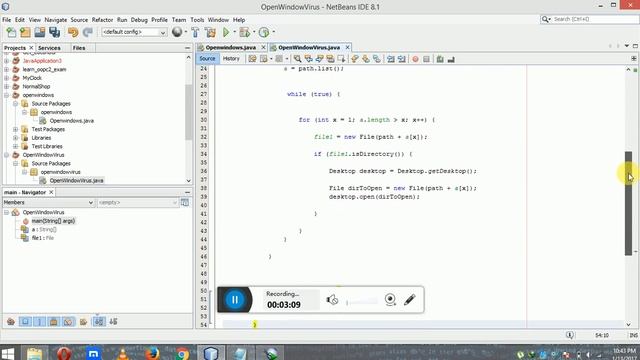Click the editor vertical scrollbar thumb
The width and height of the screenshot is (640, 360).
click(629, 203)
